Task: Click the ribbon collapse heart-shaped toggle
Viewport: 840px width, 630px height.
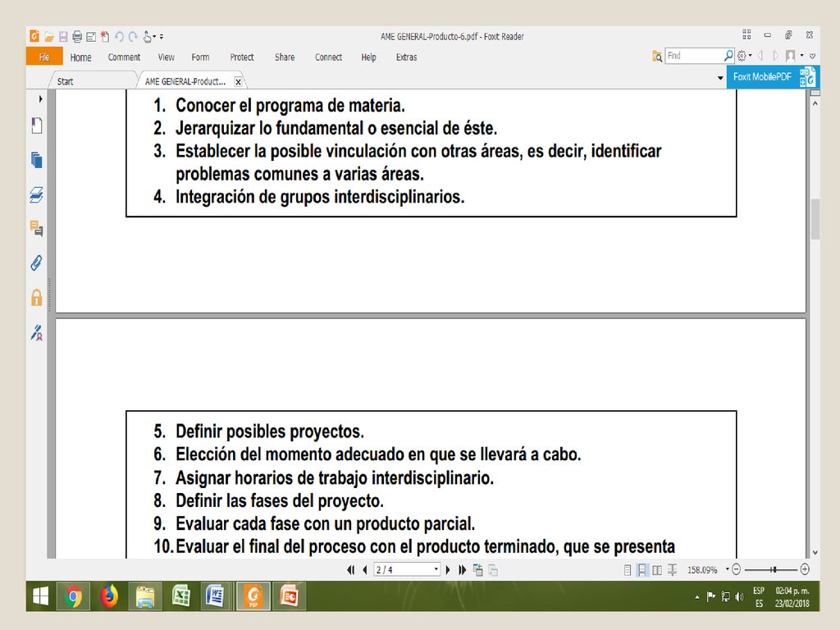Action: pos(813,56)
